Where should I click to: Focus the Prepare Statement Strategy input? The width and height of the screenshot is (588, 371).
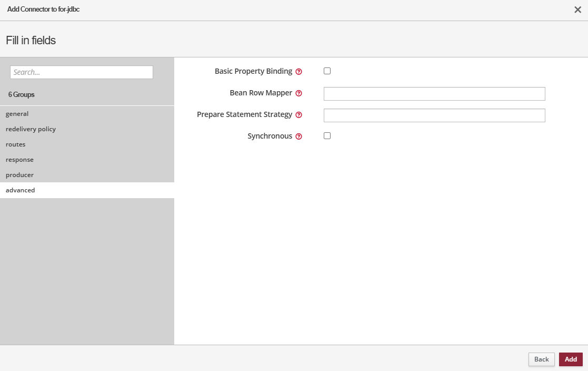(x=434, y=115)
